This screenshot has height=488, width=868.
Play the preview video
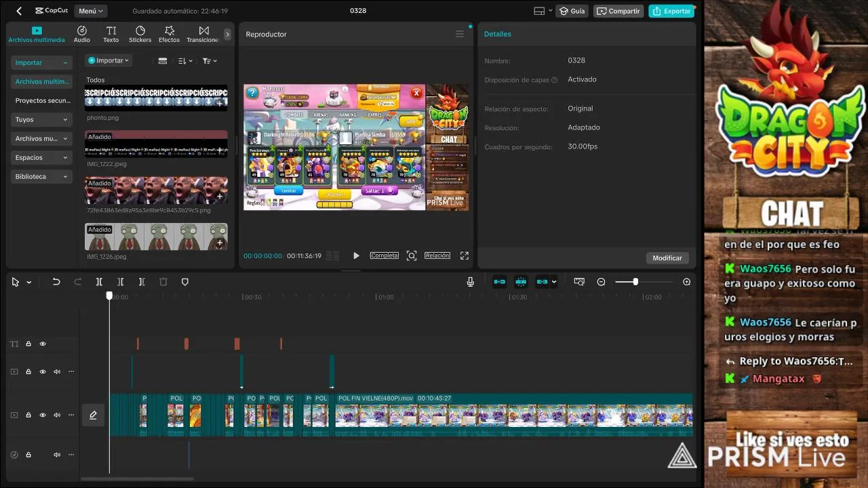[356, 256]
